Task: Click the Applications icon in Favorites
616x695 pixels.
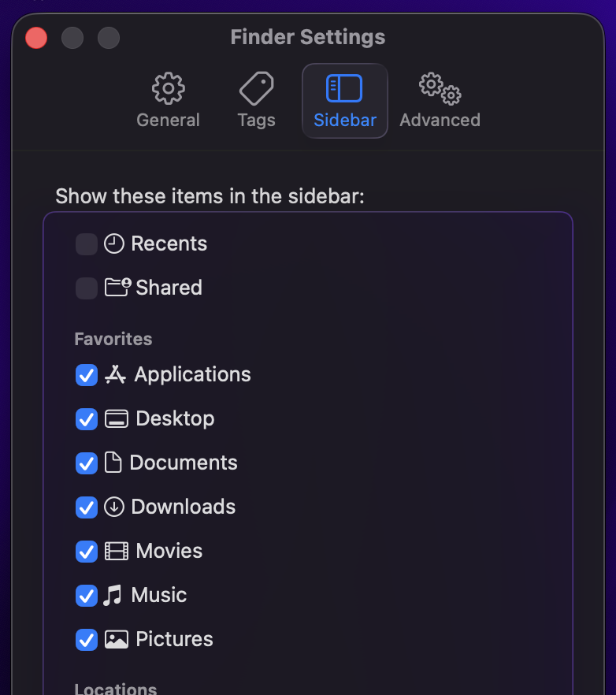Action: (x=115, y=374)
